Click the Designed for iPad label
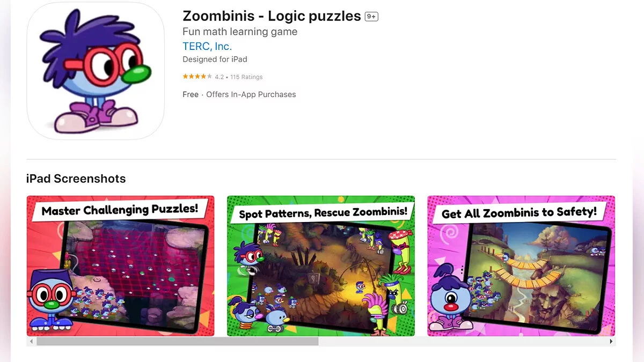This screenshot has width=644, height=362. (215, 60)
